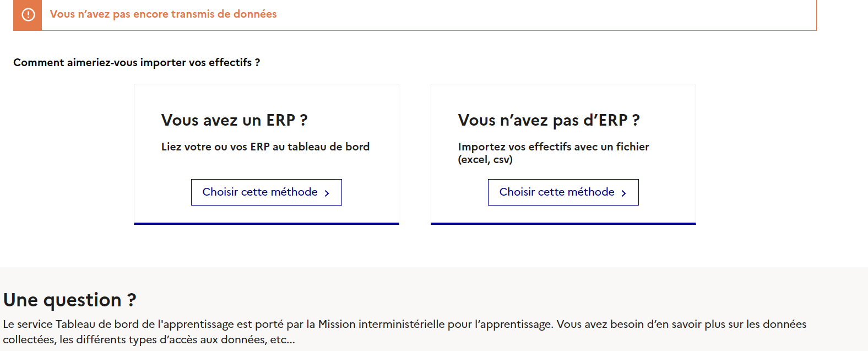Select the 'Comment aimeriez-vous importer vos effectifs ?' question
868x351 pixels.
pos(137,62)
